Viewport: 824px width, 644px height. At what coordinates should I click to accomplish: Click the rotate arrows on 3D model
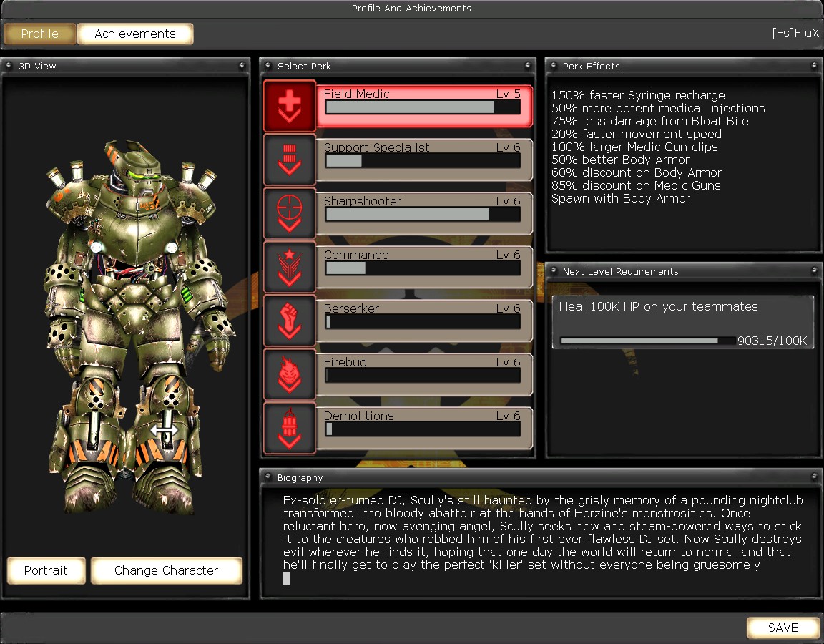165,431
